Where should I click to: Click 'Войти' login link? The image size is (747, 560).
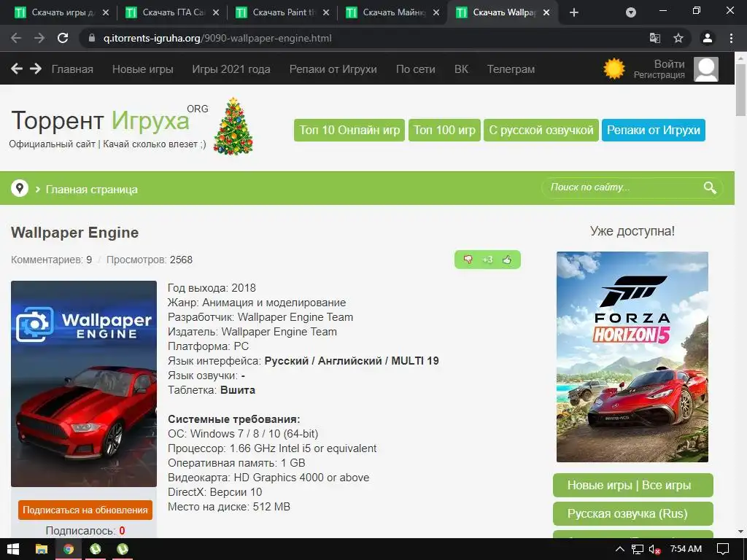(x=670, y=64)
